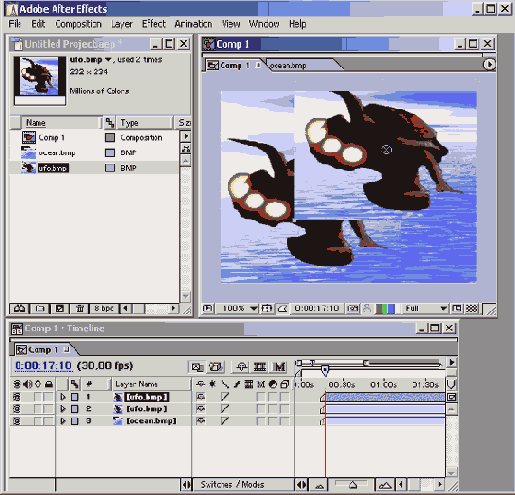The width and height of the screenshot is (515, 495).
Task: Click the current time 0:00:17:10 in Timeline
Action: [x=43, y=366]
